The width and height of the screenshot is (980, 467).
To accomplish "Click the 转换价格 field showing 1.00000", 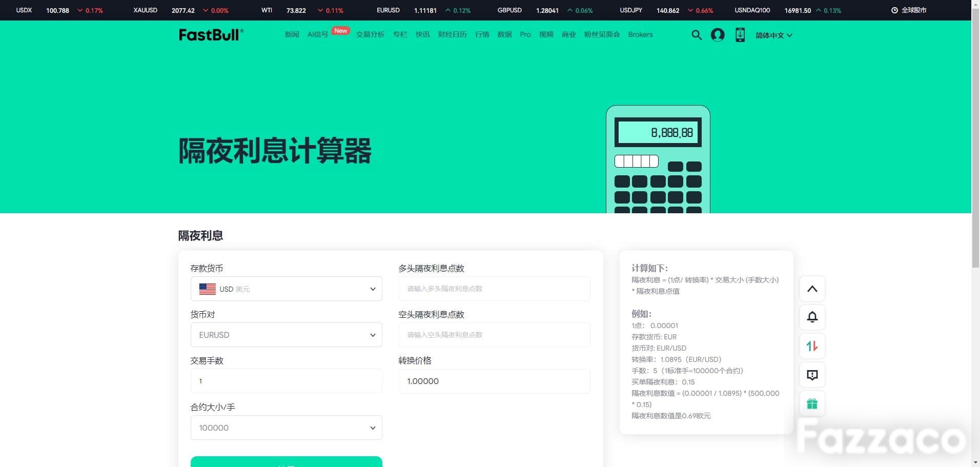I will tap(494, 381).
